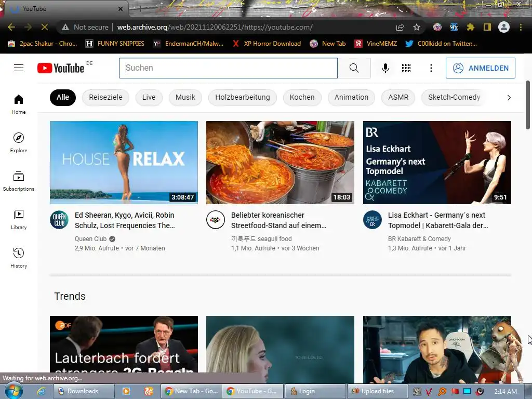Open Subscriptions in the sidebar
The width and height of the screenshot is (532, 399).
coord(19,181)
